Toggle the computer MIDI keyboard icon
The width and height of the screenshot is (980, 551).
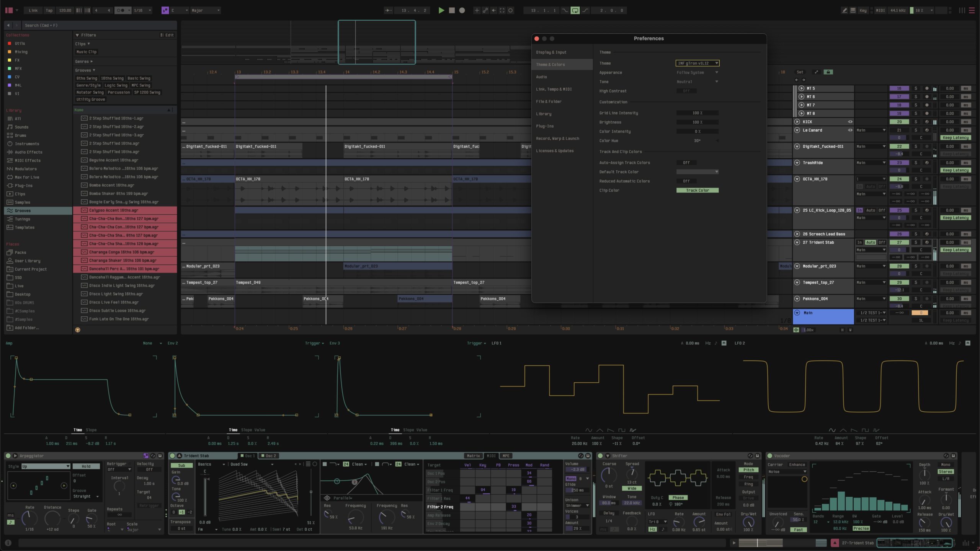point(853,10)
